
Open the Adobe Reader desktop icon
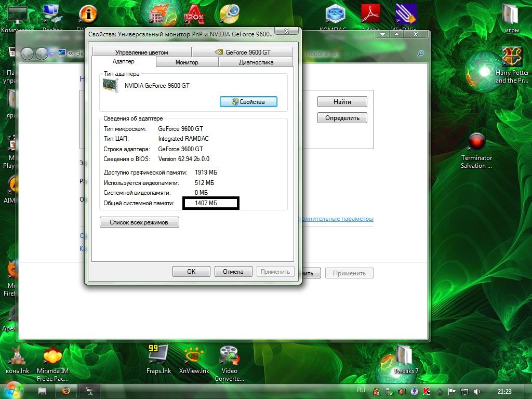click(370, 14)
